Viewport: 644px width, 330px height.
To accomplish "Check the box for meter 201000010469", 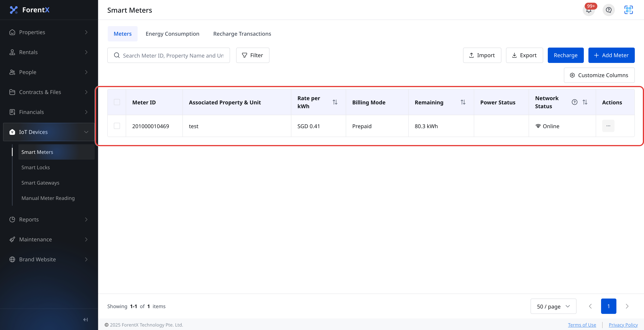I will [117, 126].
